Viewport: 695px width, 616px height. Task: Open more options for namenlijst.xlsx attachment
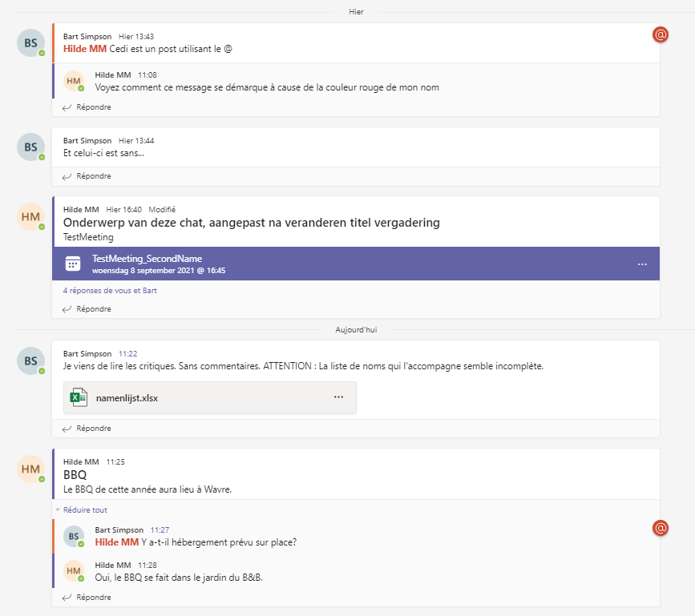tap(338, 397)
